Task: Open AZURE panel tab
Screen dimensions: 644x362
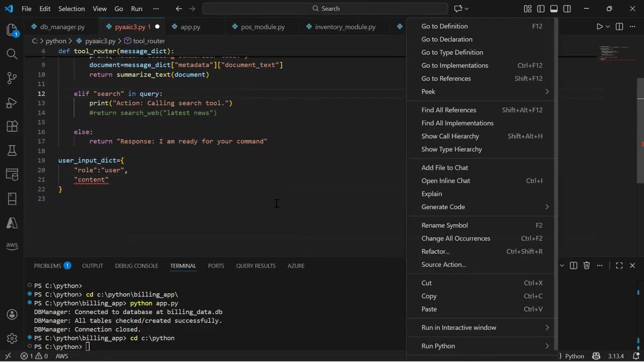Action: (x=296, y=265)
